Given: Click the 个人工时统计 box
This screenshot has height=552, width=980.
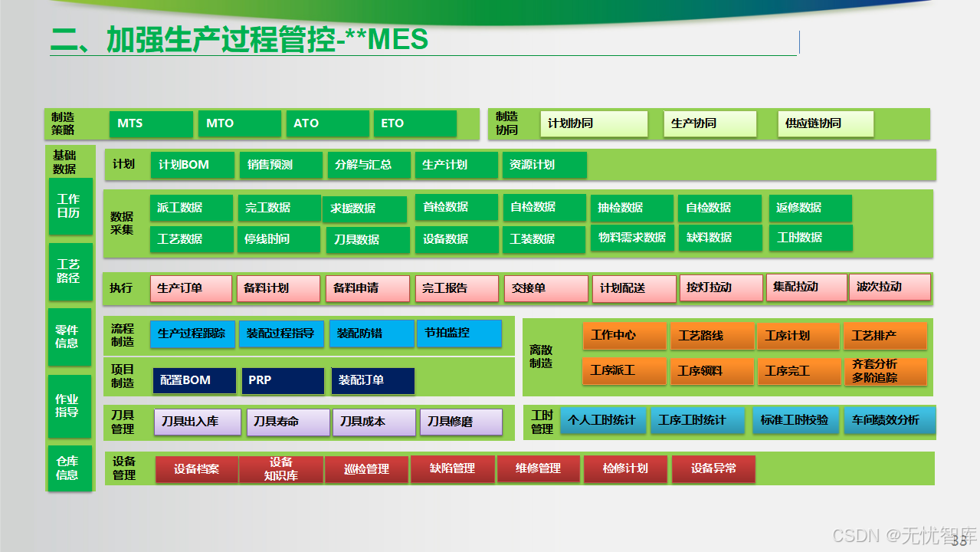Looking at the screenshot, I should 604,421.
